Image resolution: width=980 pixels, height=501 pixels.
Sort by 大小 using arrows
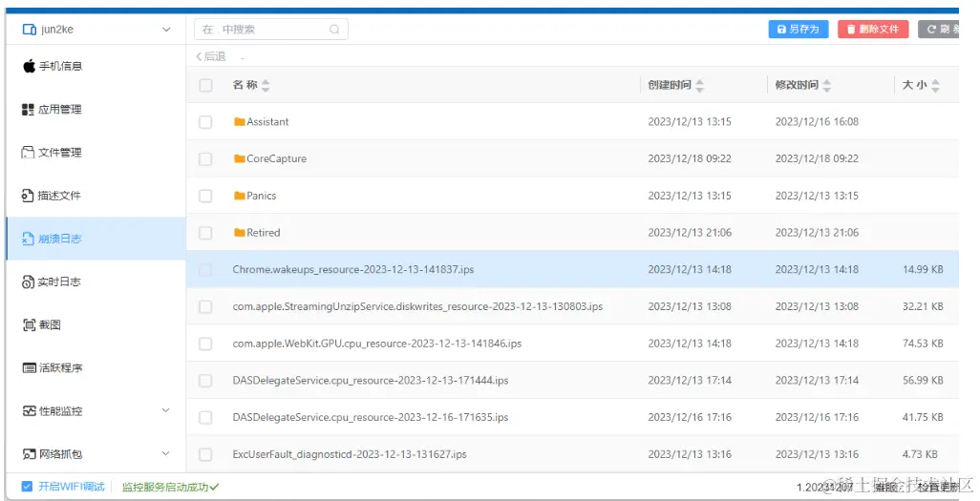click(935, 85)
